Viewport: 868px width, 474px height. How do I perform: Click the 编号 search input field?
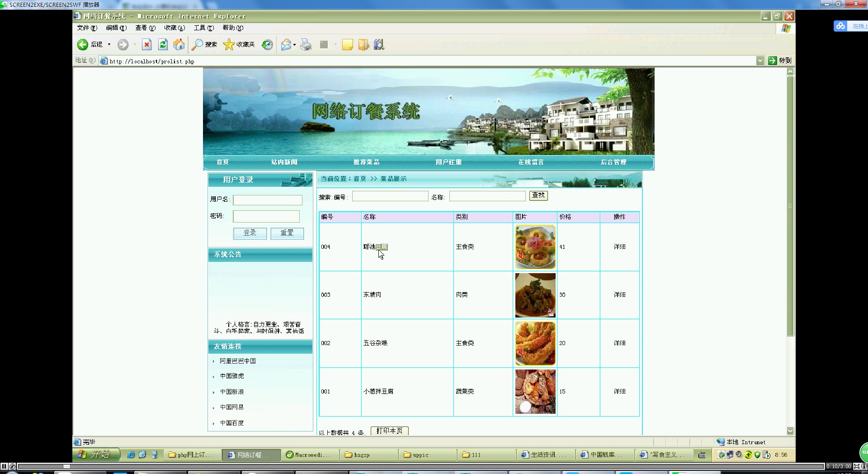click(390, 196)
